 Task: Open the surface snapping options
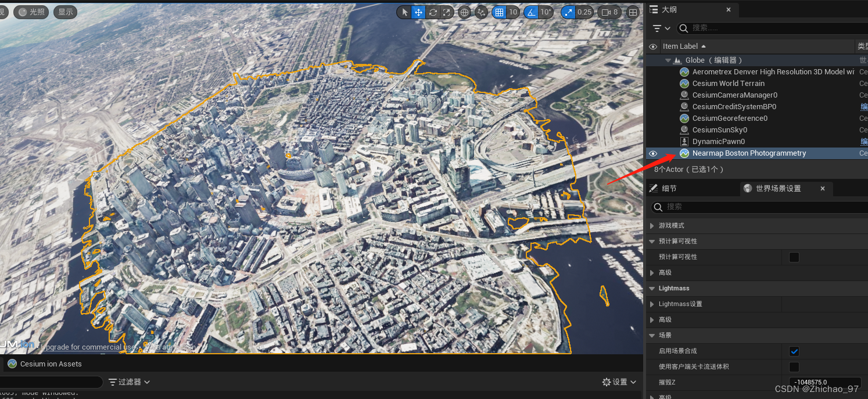point(480,12)
